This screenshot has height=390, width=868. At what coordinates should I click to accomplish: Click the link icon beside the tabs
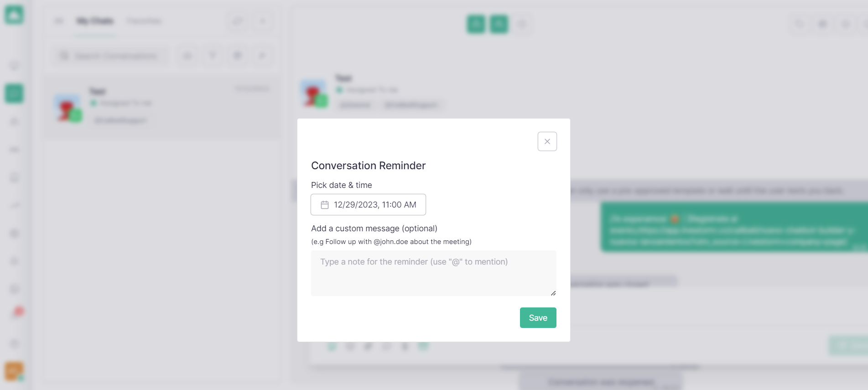coord(238,21)
